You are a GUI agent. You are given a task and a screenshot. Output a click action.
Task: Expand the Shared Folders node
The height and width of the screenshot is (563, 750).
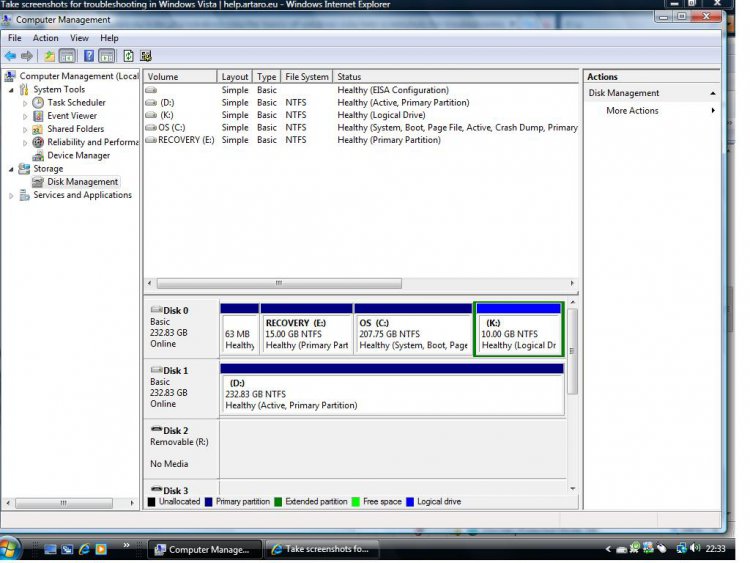pyautogui.click(x=25, y=129)
